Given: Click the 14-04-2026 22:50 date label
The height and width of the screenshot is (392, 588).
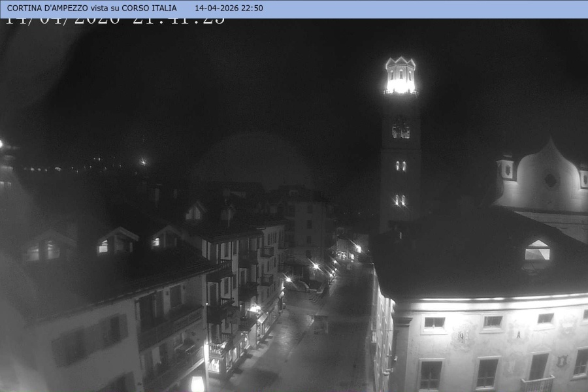Looking at the screenshot, I should (229, 8).
